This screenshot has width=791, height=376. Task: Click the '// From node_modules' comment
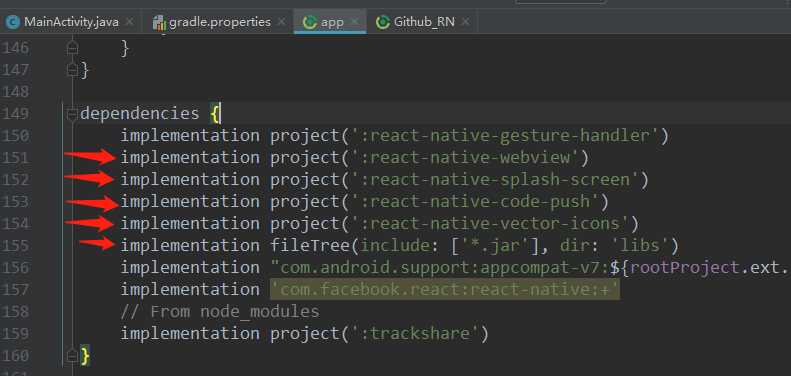point(220,312)
